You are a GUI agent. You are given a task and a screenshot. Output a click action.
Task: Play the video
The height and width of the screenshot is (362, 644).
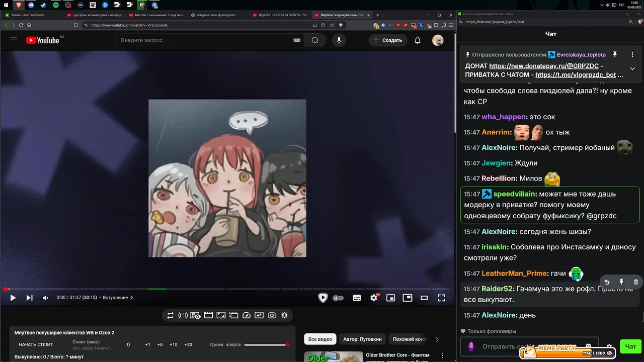click(x=13, y=298)
